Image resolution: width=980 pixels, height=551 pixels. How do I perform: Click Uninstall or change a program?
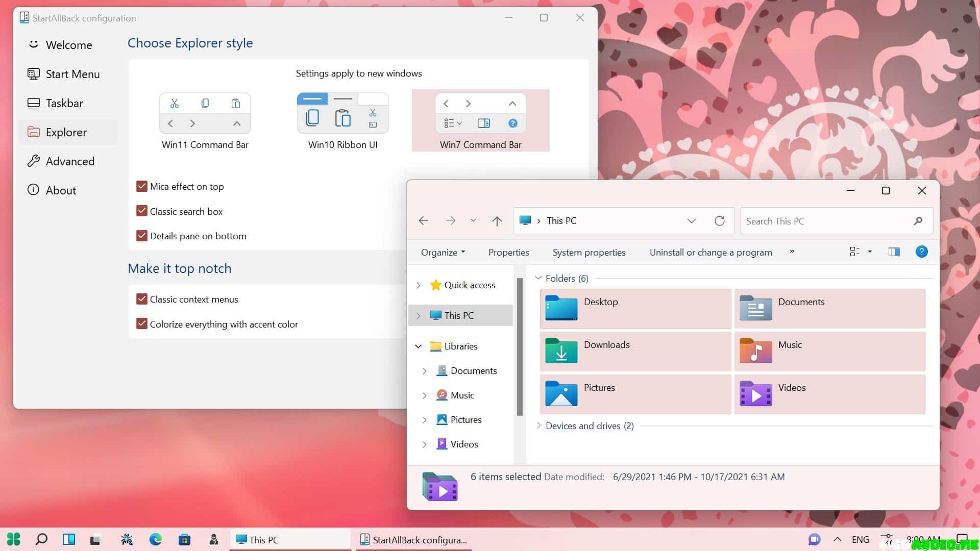[x=710, y=253]
